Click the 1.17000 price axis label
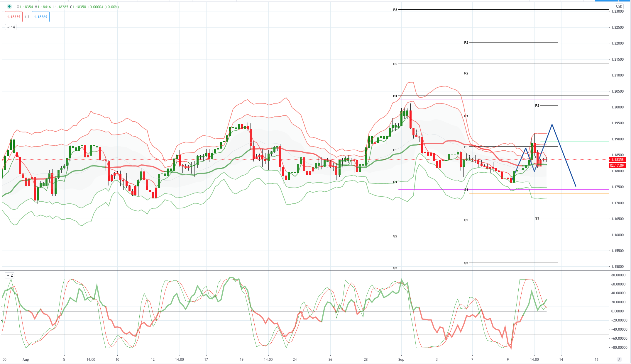Image resolution: width=631 pixels, height=364 pixels. [x=618, y=203]
